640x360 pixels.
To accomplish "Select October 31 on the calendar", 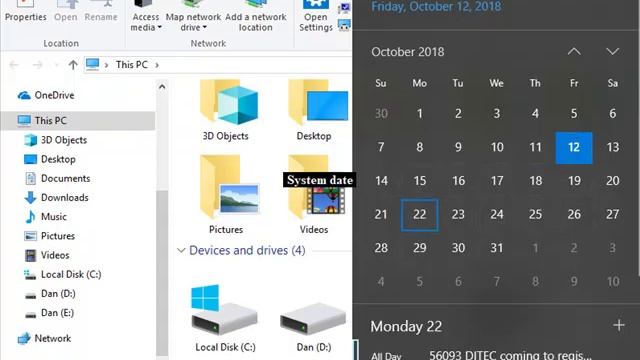I will [x=497, y=248].
